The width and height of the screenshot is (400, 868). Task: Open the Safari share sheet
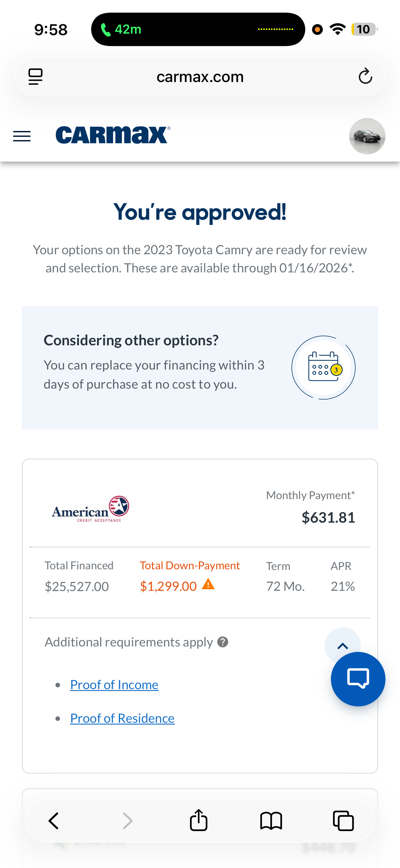click(199, 820)
